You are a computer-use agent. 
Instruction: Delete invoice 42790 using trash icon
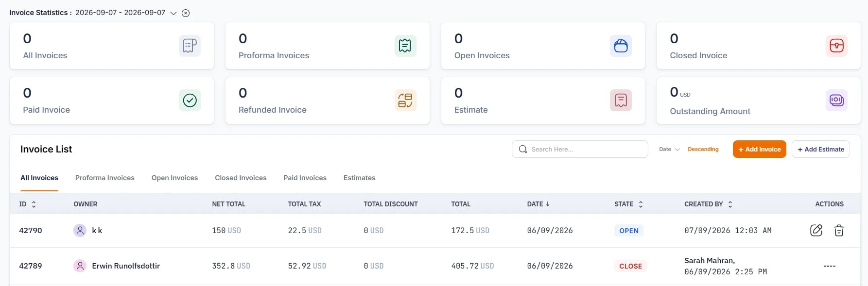click(839, 230)
